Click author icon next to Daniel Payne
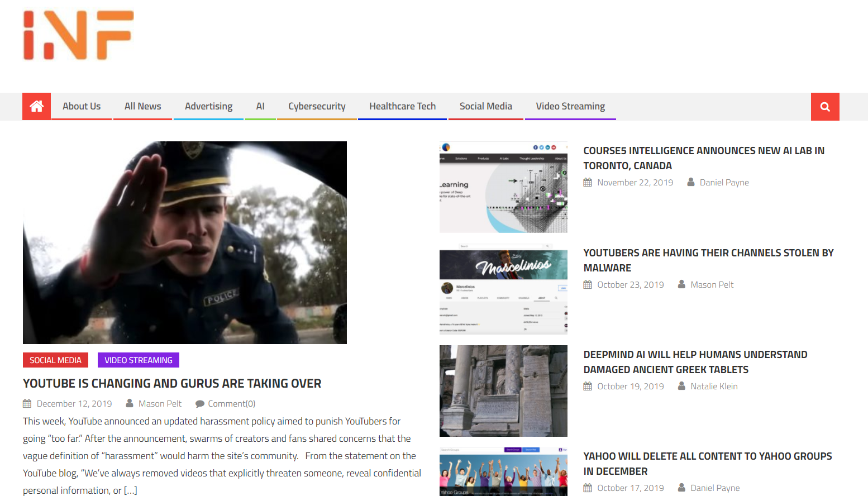The image size is (868, 496). point(691,182)
